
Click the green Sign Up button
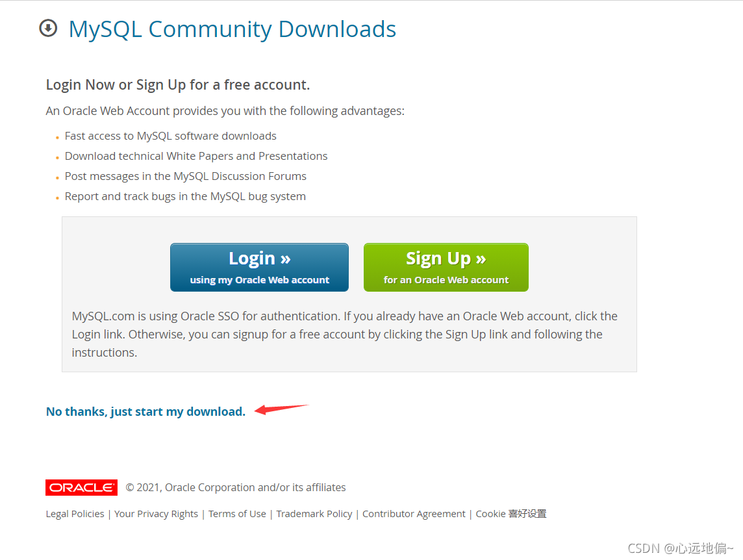coord(446,268)
